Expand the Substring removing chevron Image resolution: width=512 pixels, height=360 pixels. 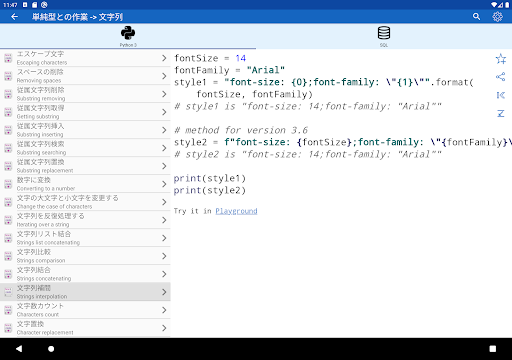164,94
